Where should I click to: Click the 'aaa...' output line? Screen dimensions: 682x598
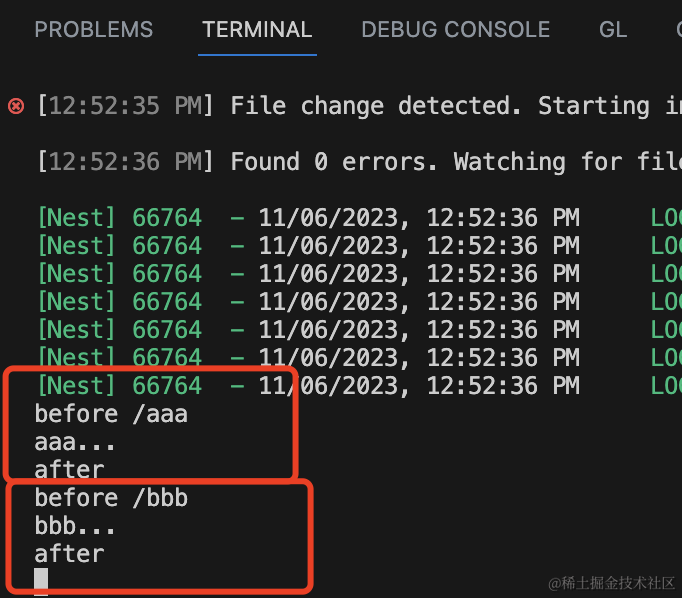coord(76,441)
